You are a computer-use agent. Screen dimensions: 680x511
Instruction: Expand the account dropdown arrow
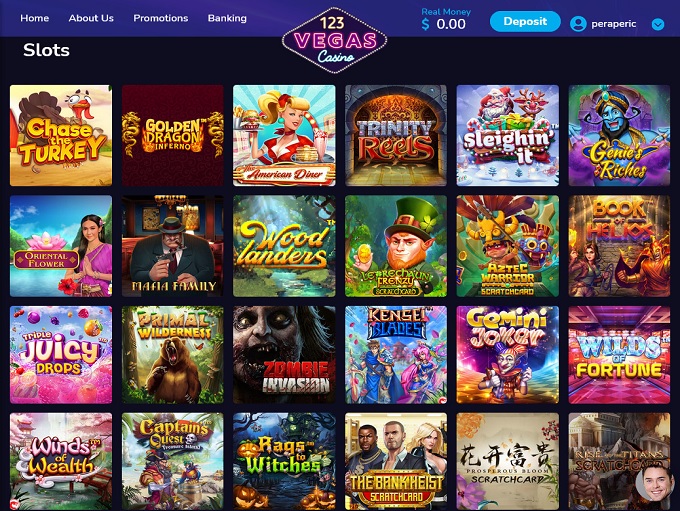coord(658,24)
